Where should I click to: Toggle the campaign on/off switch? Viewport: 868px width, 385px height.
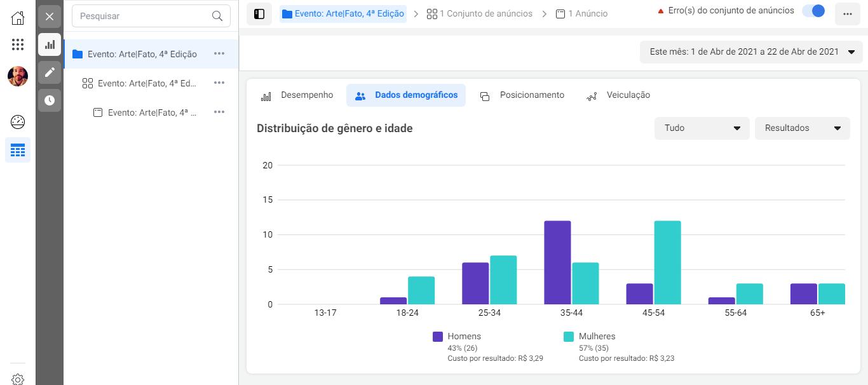(x=813, y=11)
